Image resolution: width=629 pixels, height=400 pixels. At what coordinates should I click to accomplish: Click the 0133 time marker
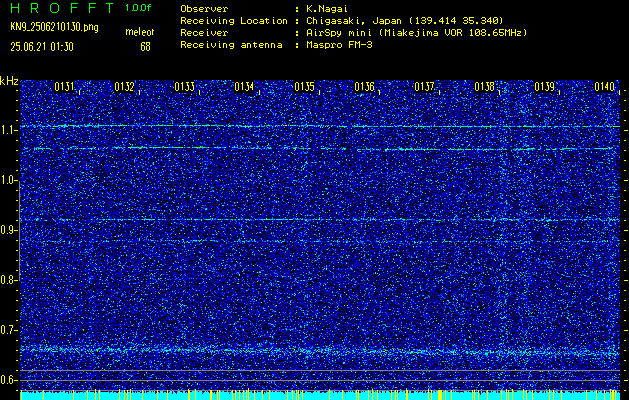(x=185, y=87)
